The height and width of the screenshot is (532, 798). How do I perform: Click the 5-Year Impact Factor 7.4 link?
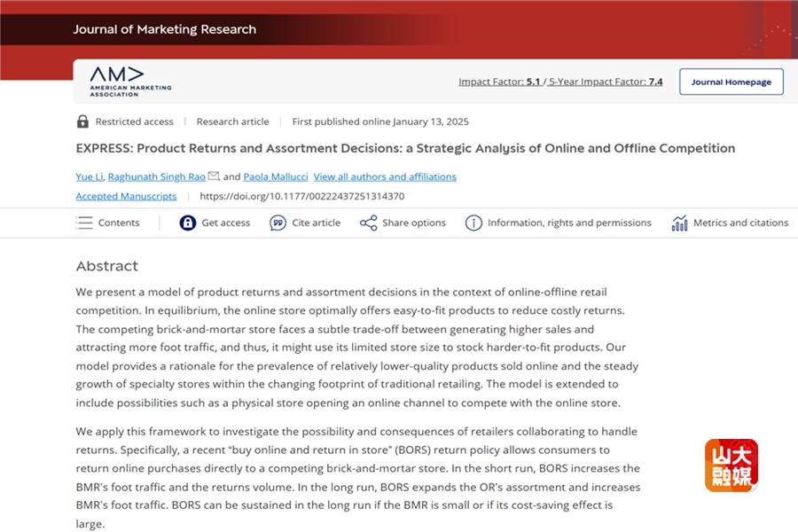606,82
